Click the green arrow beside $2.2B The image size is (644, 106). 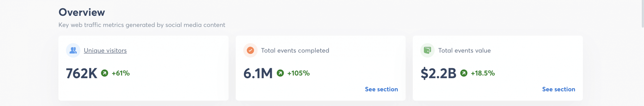coord(464,73)
